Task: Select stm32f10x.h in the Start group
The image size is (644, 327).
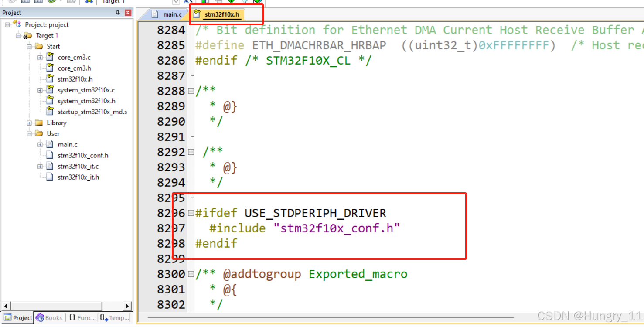Action: point(75,79)
